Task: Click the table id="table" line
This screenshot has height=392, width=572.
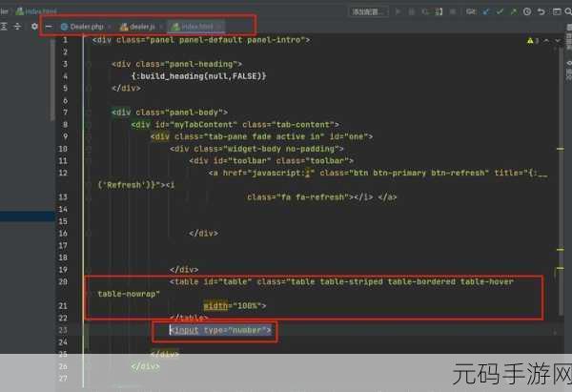Action: pyautogui.click(x=342, y=281)
